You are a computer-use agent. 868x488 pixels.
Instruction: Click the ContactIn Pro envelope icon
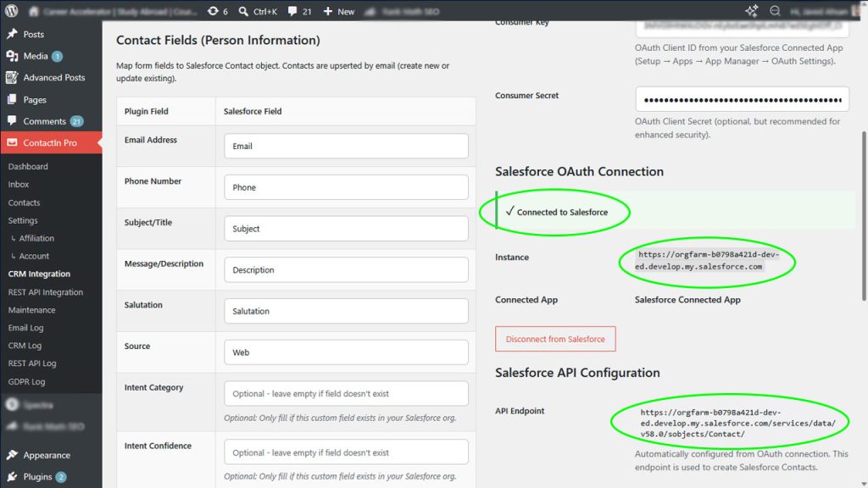[12, 142]
